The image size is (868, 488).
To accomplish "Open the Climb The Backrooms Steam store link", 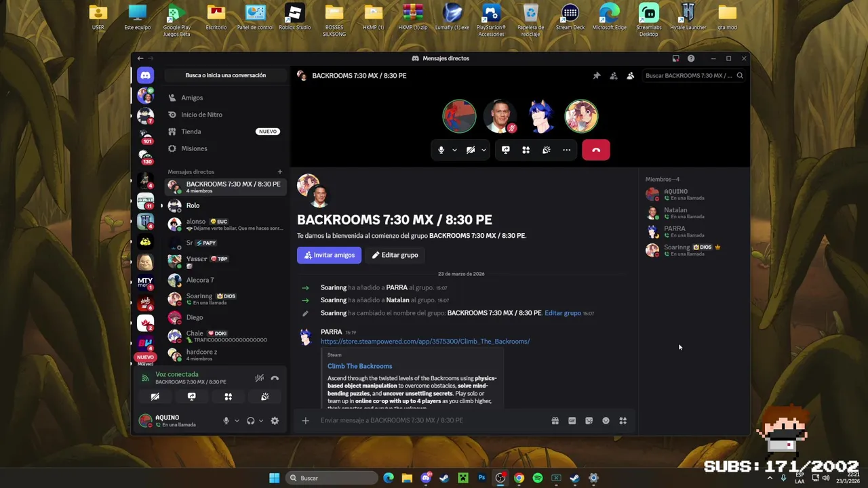I will tap(425, 342).
